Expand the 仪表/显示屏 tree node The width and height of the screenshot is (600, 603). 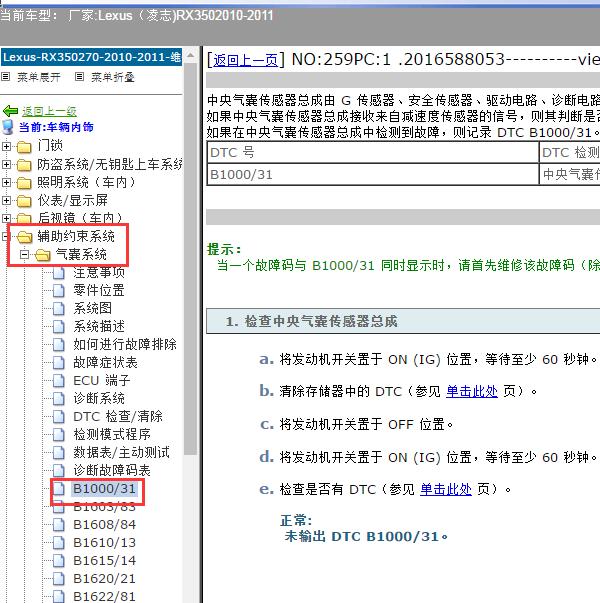coord(6,200)
